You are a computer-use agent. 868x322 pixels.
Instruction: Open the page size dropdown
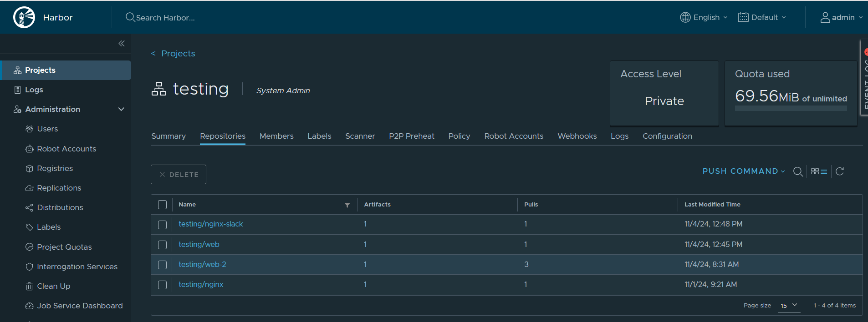coord(789,306)
